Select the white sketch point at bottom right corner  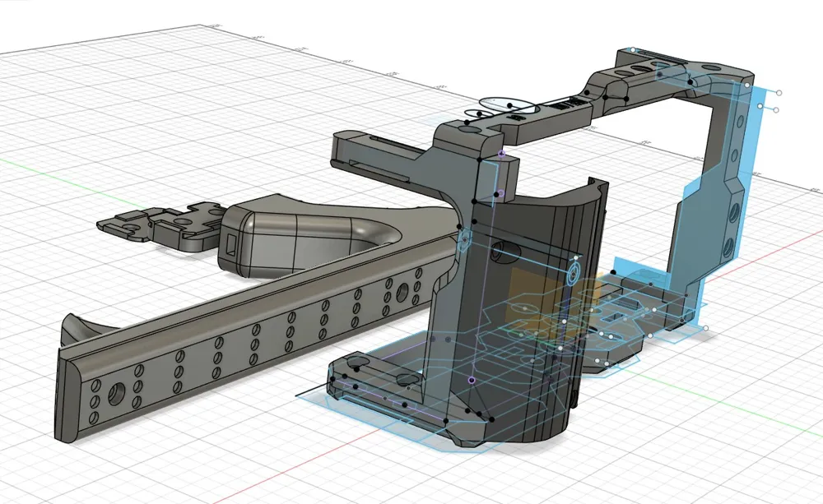706,328
